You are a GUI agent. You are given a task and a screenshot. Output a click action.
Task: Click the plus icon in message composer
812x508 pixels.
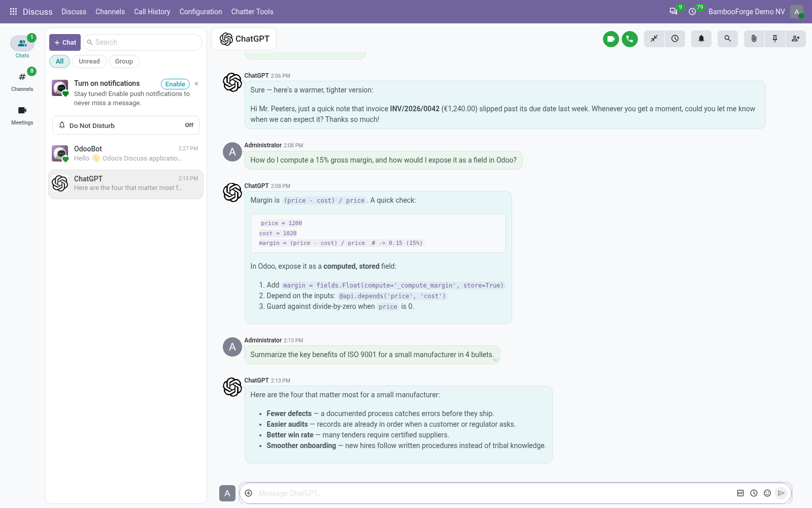249,493
